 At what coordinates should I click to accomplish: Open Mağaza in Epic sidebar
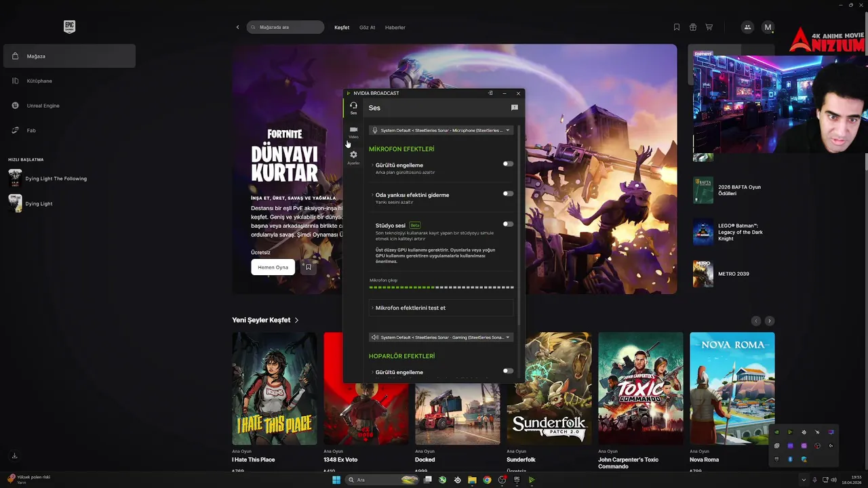69,56
